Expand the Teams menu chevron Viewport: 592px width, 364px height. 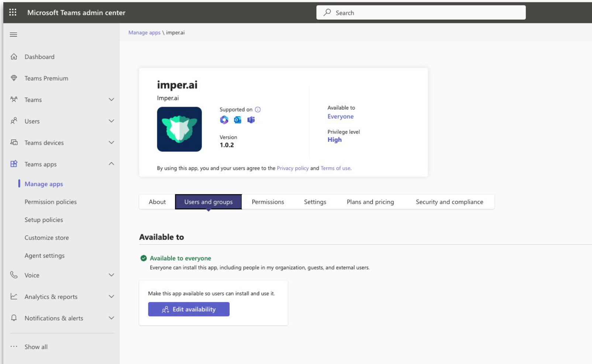click(x=111, y=99)
